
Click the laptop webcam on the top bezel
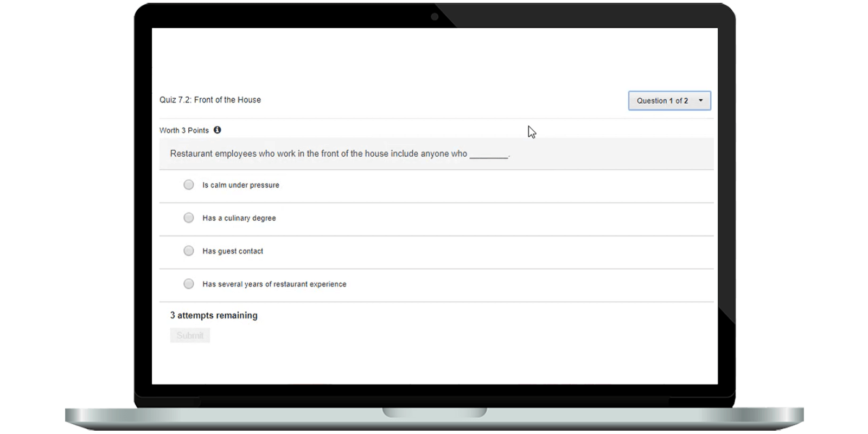click(435, 17)
